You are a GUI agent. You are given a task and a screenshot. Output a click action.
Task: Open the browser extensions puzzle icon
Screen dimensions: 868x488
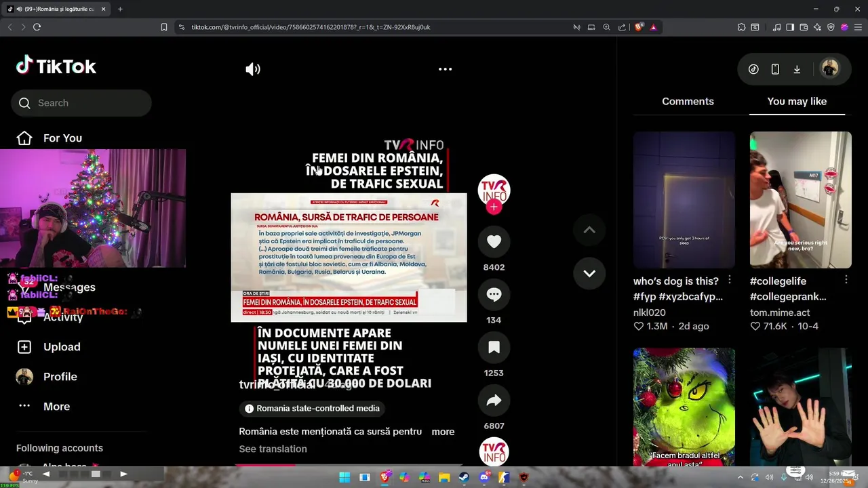[741, 27]
